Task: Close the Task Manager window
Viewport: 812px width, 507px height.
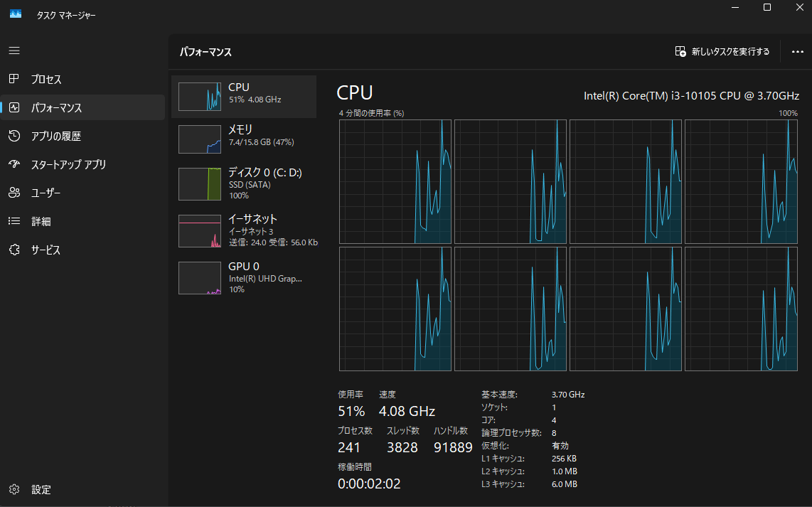Action: pyautogui.click(x=800, y=7)
